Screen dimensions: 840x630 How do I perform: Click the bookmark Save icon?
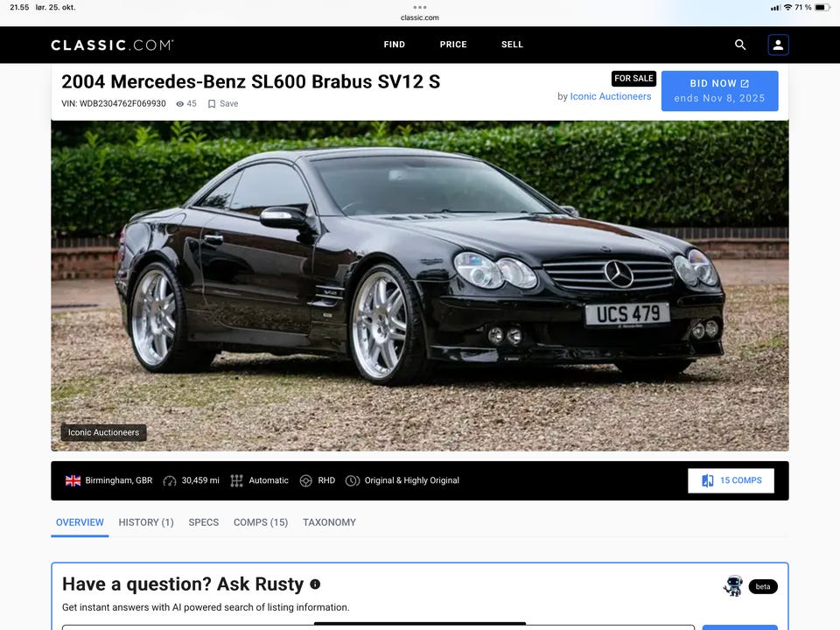pyautogui.click(x=212, y=104)
